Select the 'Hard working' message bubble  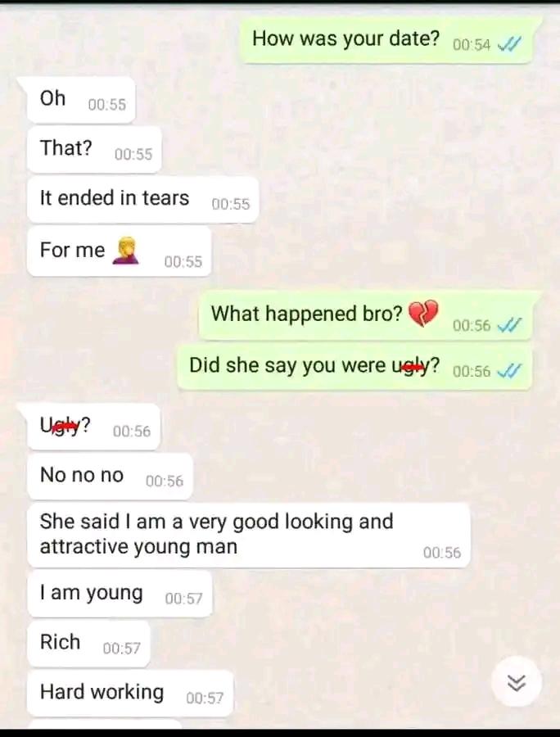click(130, 694)
